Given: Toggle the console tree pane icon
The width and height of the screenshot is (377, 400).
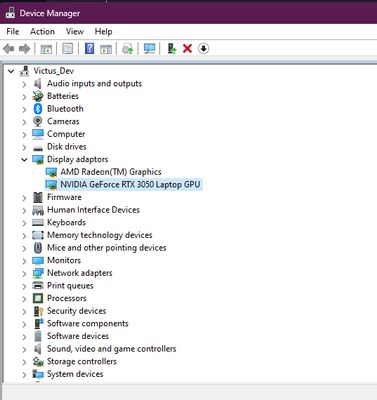Looking at the screenshot, I should 46,49.
